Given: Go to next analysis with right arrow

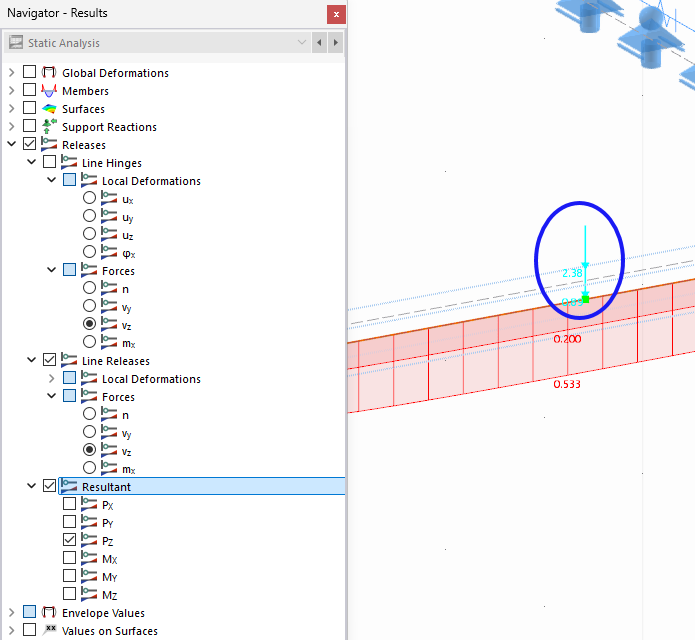Looking at the screenshot, I should click(x=336, y=43).
